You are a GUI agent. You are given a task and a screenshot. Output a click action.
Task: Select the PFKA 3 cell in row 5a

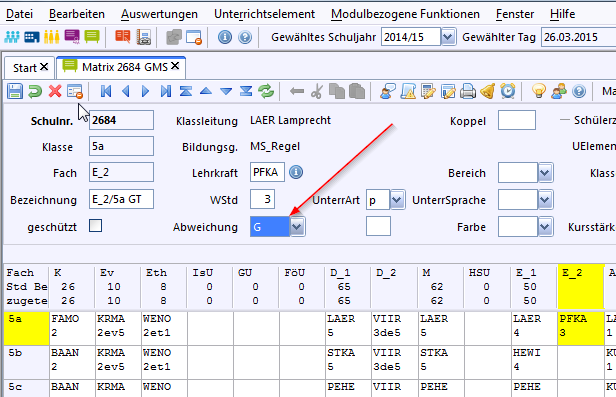581,328
